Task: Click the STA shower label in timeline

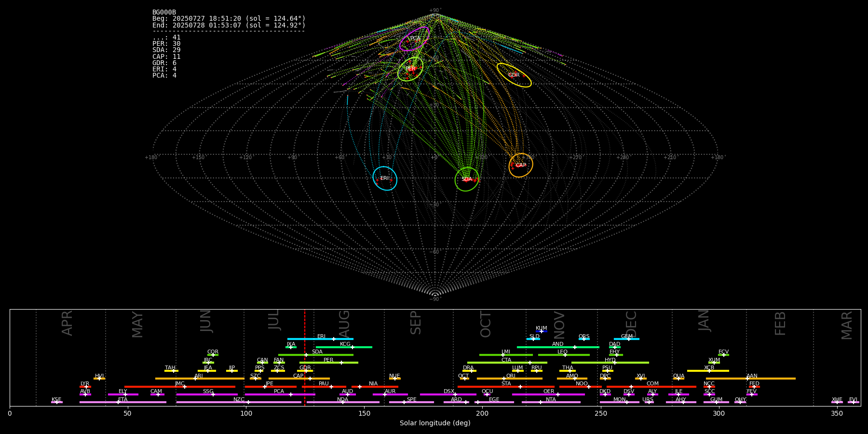Action: click(x=506, y=384)
